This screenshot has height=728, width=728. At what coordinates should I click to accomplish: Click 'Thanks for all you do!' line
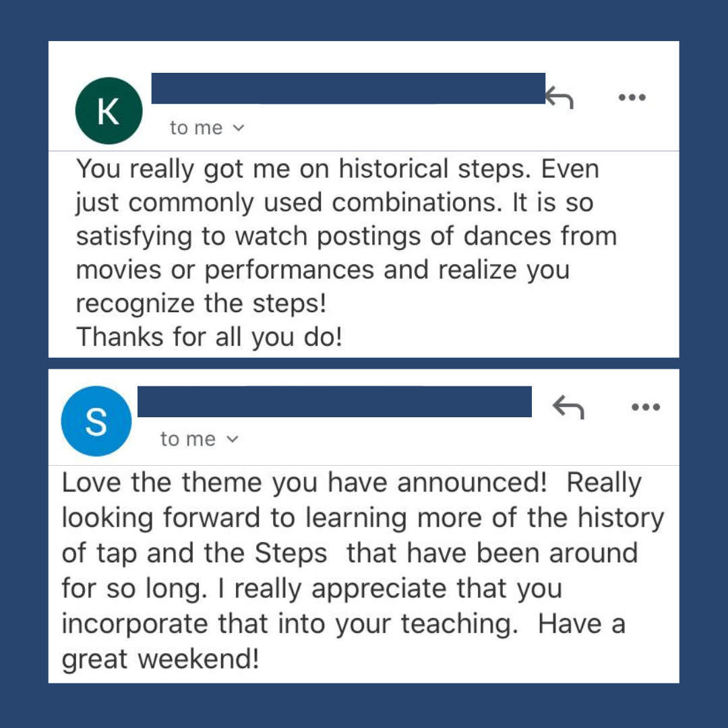pos(209,336)
